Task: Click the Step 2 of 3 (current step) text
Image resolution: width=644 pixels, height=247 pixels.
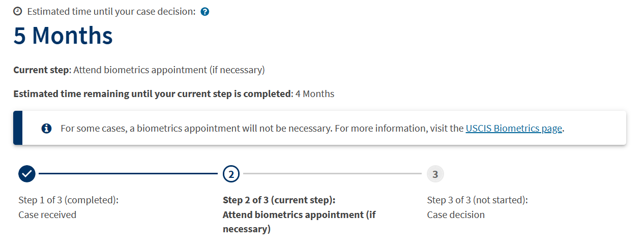Action: (x=279, y=200)
